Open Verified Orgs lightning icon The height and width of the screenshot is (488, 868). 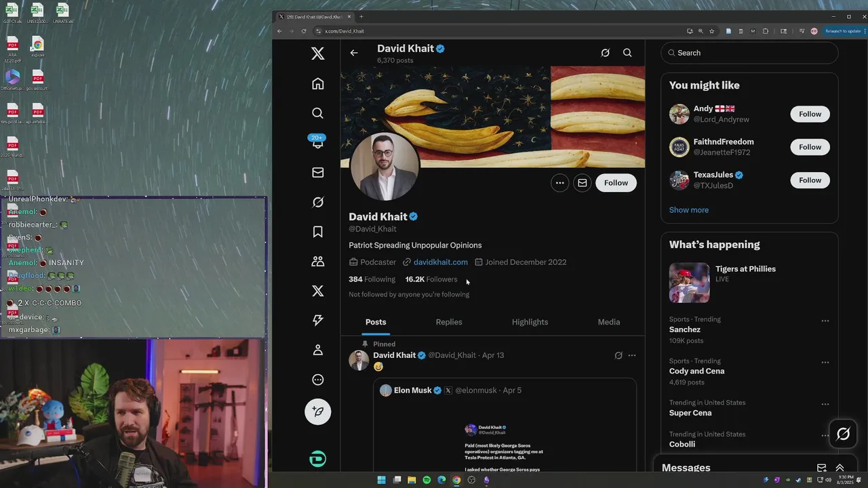click(318, 321)
